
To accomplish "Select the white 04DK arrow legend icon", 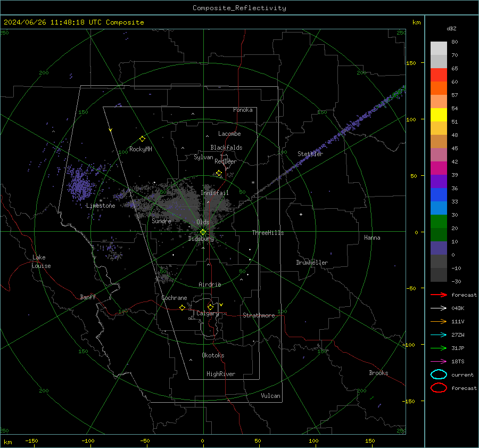I will pyautogui.click(x=439, y=308).
